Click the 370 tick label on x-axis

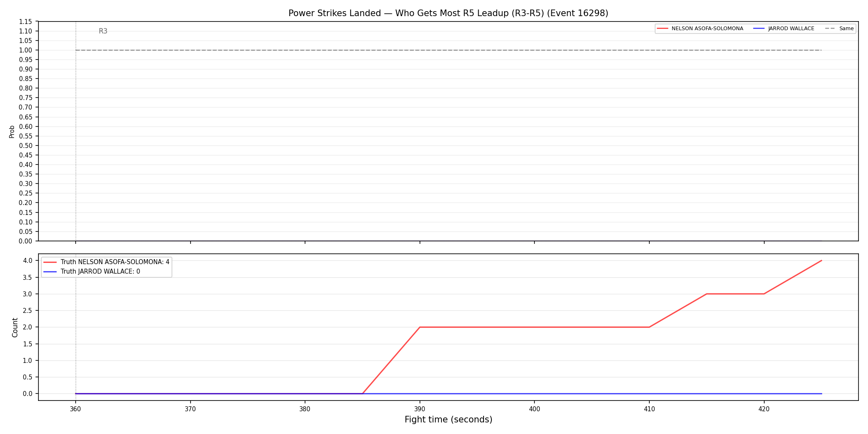190,409
